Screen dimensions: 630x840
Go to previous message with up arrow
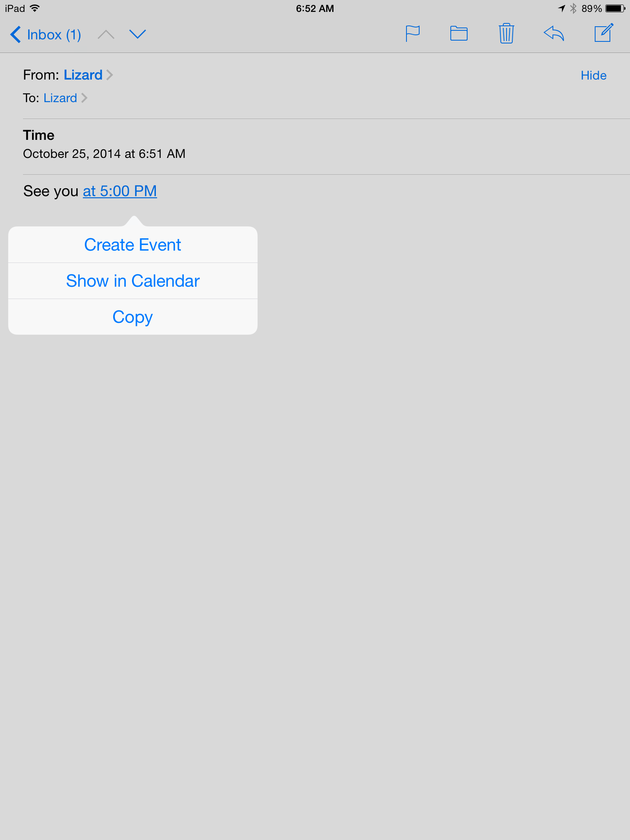106,34
